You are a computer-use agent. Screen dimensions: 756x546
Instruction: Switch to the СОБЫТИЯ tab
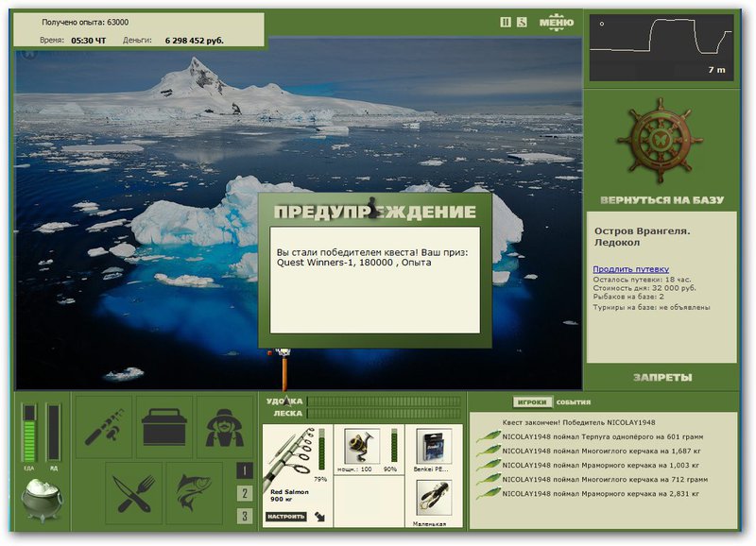tap(574, 401)
